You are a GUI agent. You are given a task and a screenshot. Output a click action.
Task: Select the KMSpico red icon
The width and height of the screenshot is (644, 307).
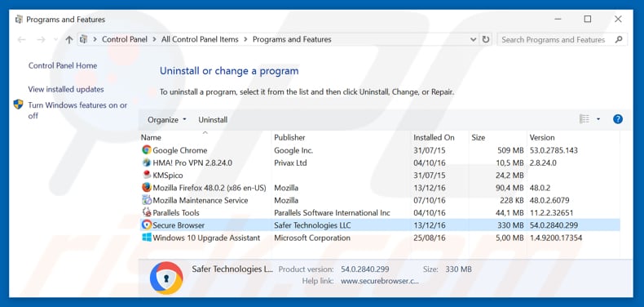pos(147,175)
